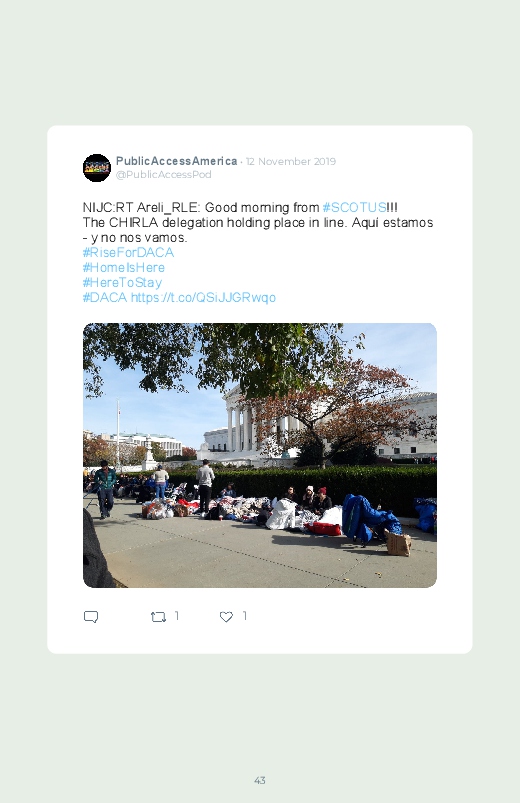The width and height of the screenshot is (520, 803).
Task: Click the page number 43
Action: (x=260, y=780)
